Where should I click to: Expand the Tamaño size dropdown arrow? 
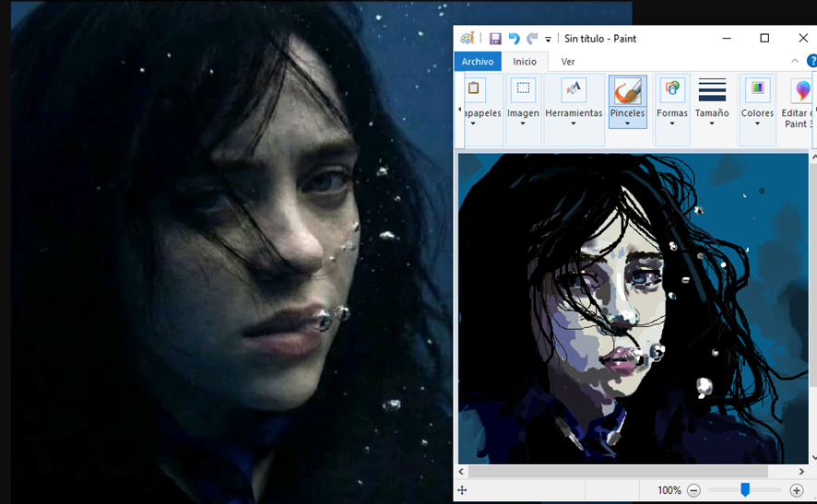[x=712, y=123]
